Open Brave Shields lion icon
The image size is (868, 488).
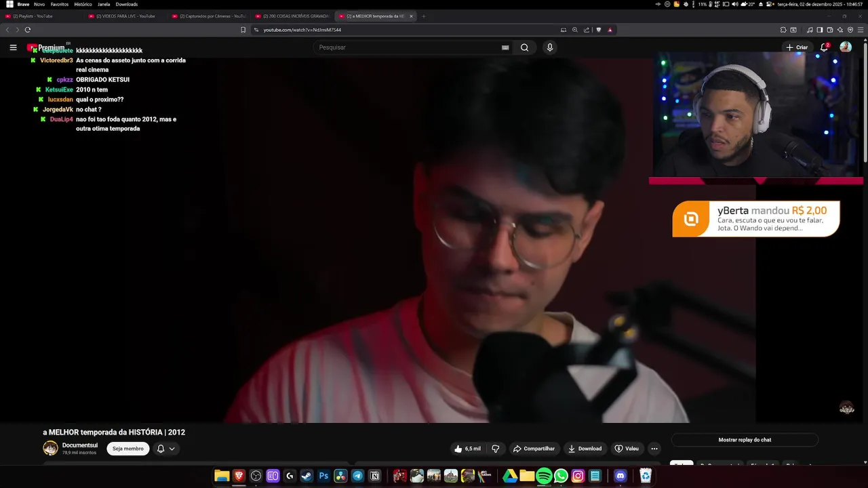click(x=599, y=30)
